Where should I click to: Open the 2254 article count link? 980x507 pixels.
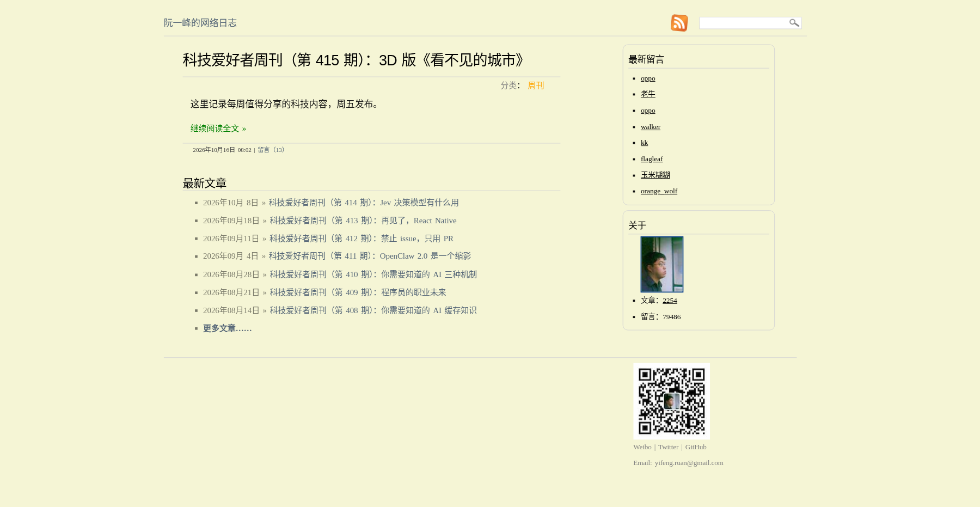[x=670, y=301]
